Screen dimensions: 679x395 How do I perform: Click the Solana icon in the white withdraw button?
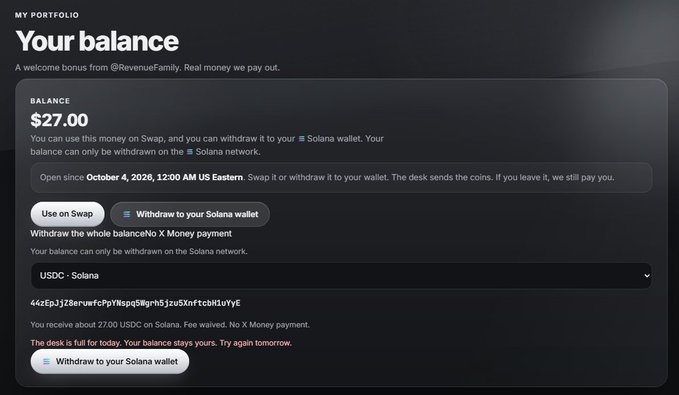coord(46,362)
